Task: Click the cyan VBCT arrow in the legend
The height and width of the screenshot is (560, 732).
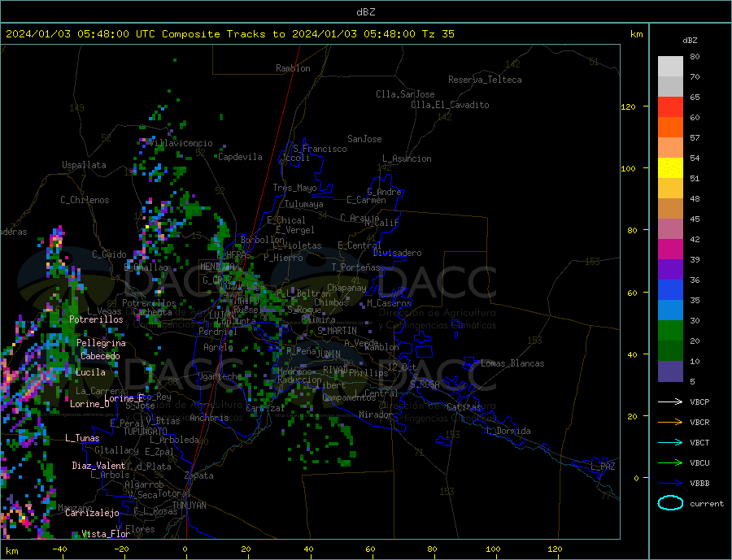Action: pyautogui.click(x=670, y=442)
